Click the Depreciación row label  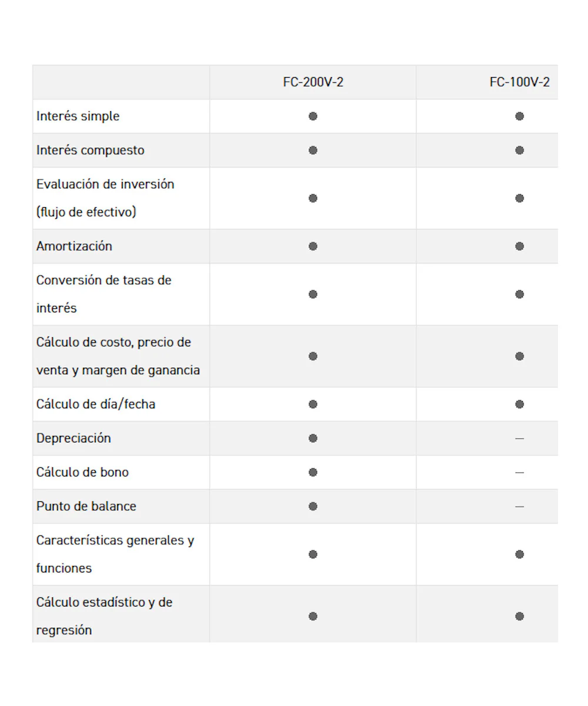(x=73, y=438)
